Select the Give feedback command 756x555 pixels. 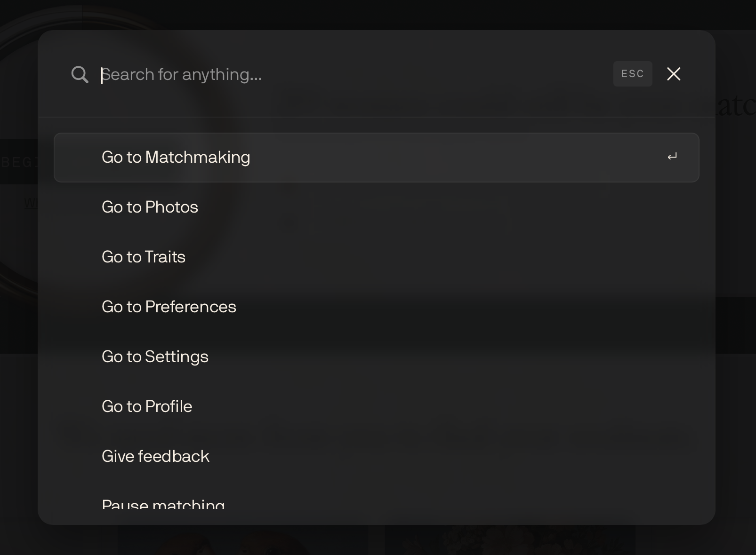(x=377, y=457)
